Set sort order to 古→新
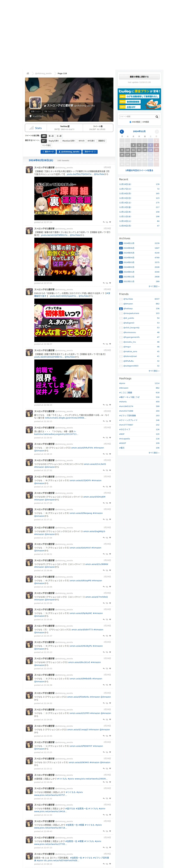Viewport: 186px width, 868px height. coord(59,136)
